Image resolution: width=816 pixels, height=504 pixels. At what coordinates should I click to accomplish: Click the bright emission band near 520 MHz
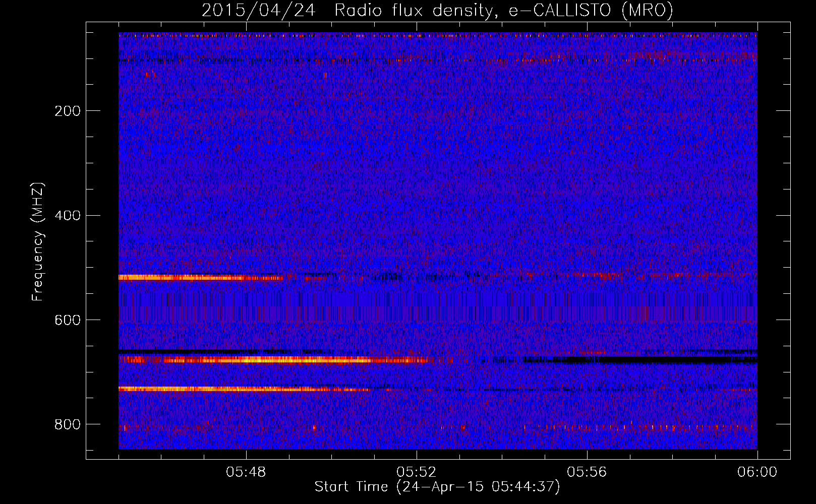[x=202, y=277]
